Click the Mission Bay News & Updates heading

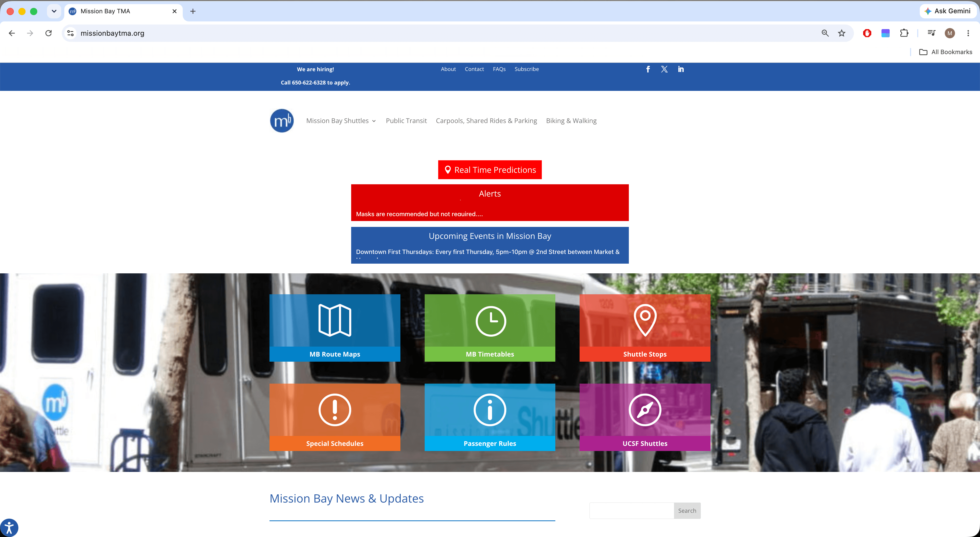pyautogui.click(x=347, y=498)
